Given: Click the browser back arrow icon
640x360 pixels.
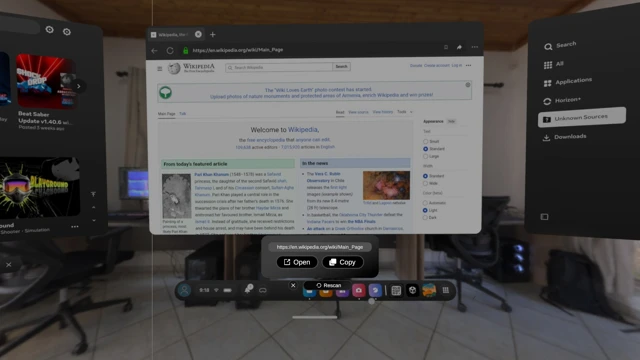Looking at the screenshot, I should click(x=154, y=51).
